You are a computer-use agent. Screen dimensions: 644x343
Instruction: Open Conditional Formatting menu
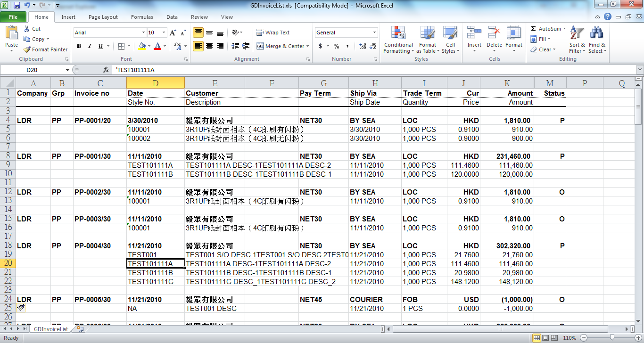[398, 40]
